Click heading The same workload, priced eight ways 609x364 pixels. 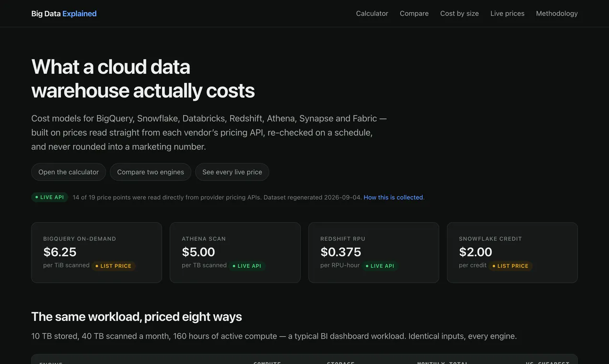coord(137,317)
